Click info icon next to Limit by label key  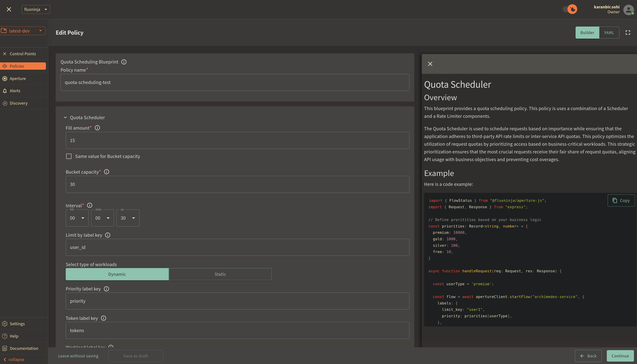click(x=108, y=235)
